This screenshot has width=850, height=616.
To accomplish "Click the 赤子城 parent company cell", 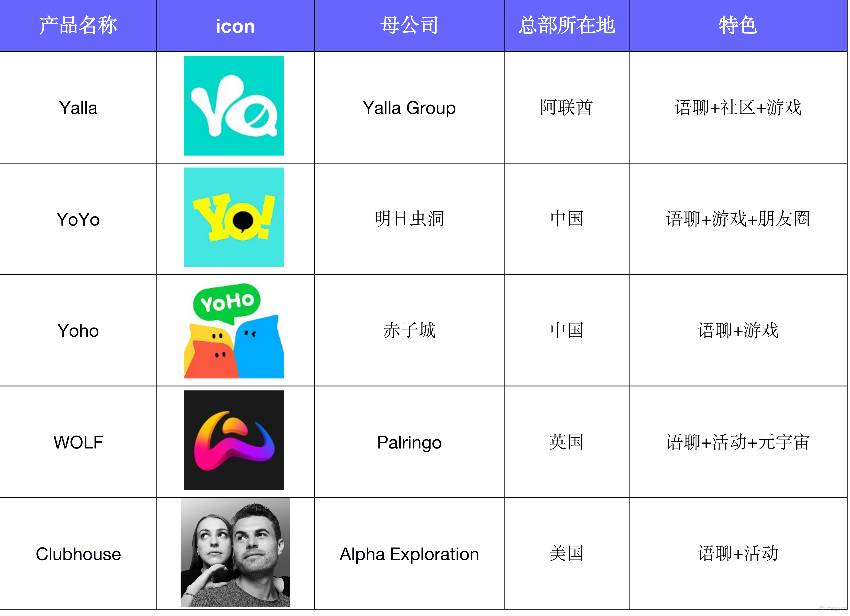I will click(409, 330).
